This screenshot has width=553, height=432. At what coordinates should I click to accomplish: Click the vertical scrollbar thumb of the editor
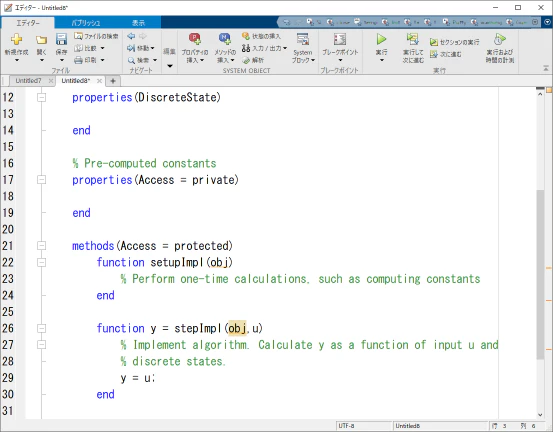tap(540, 274)
